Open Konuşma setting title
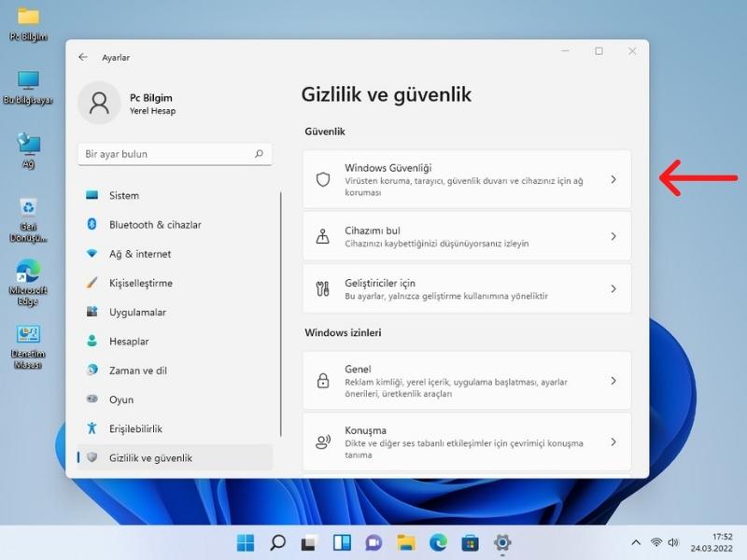The height and width of the screenshot is (560, 747). pos(365,430)
